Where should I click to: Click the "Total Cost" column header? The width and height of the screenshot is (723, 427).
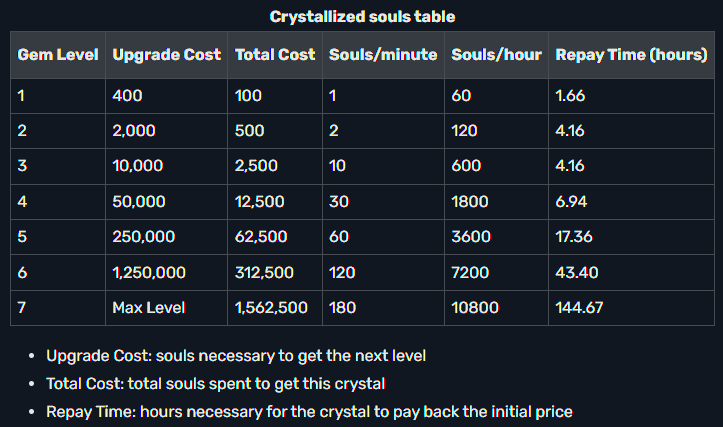click(275, 55)
